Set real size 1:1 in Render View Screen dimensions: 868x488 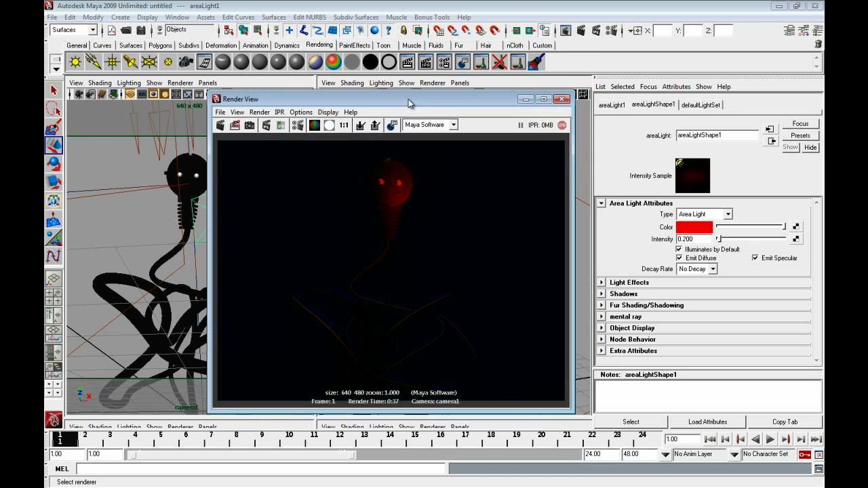(x=344, y=125)
